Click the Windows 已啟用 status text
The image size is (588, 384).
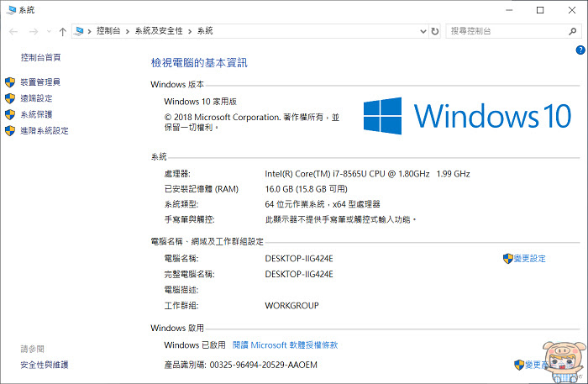[195, 345]
